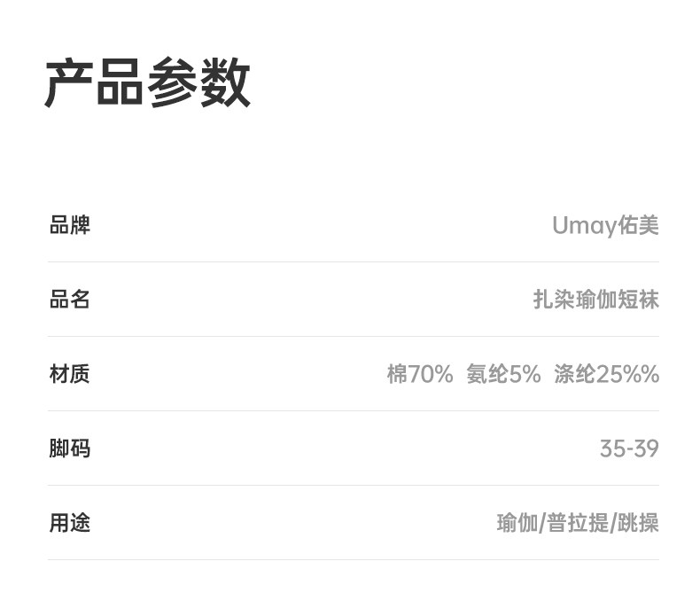Select the 品名 row label
This screenshot has height=616, width=700.
[69, 300]
